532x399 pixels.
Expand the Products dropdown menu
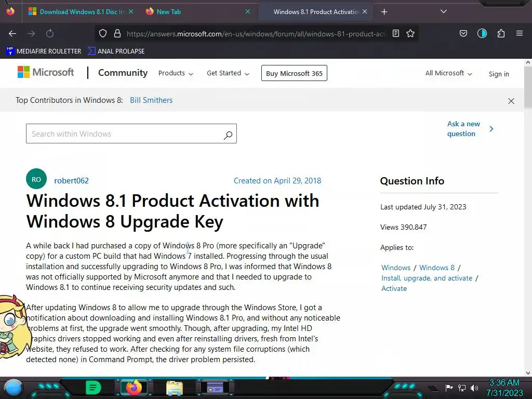[176, 73]
